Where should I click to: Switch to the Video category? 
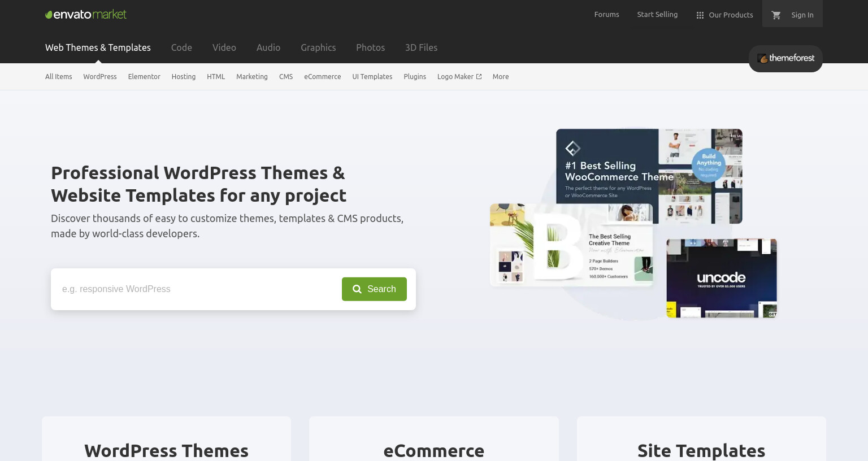pos(224,47)
